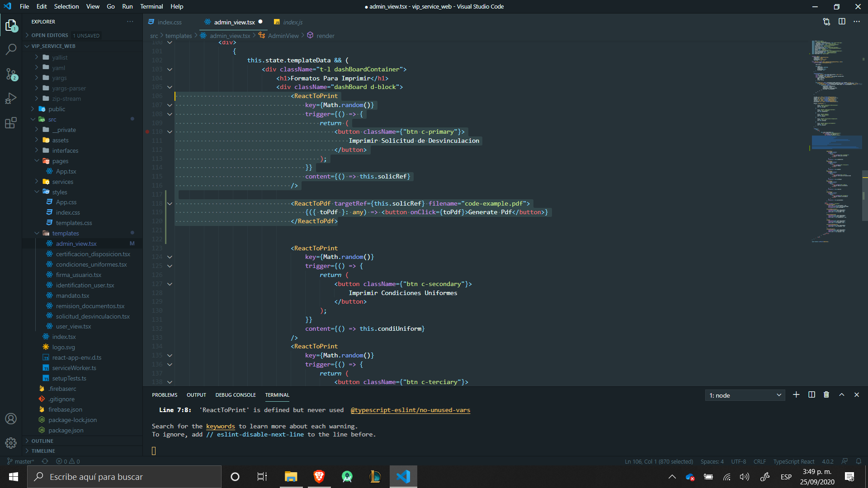Open the terminal selector dropdown showing 1: node
This screenshot has width=868, height=488.
(745, 395)
